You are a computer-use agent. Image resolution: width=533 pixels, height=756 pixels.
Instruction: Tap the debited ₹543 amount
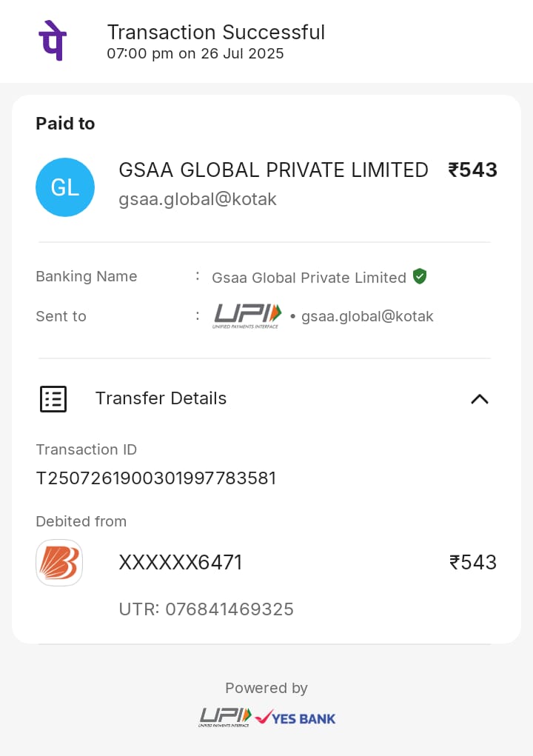click(x=473, y=563)
